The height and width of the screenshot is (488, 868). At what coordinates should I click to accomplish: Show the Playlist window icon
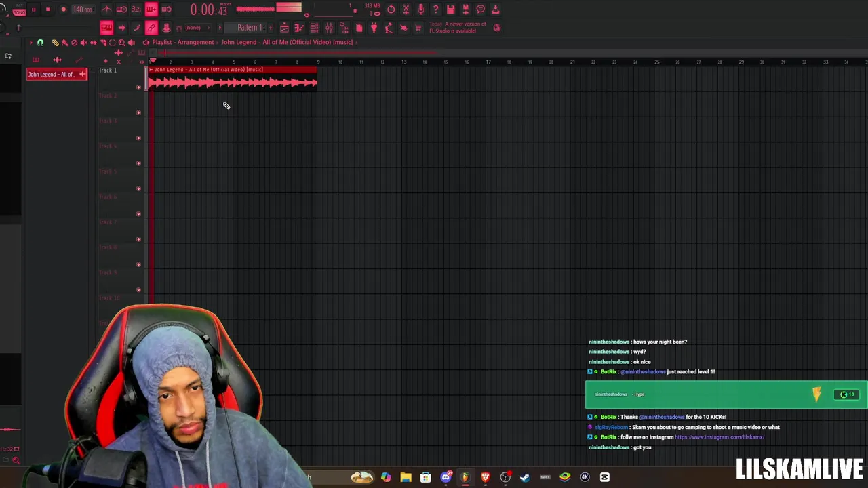click(x=284, y=28)
